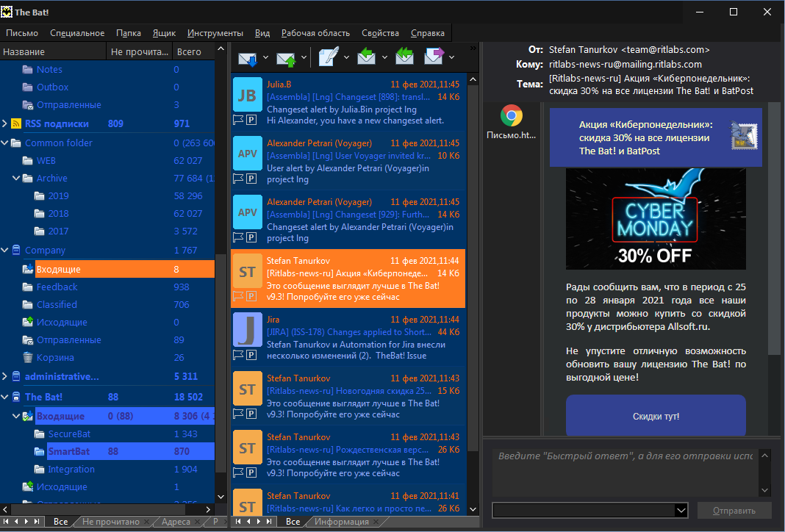The height and width of the screenshot is (532, 785).
Task: Toggle the P mark on Рождественская верс message
Action: [251, 472]
